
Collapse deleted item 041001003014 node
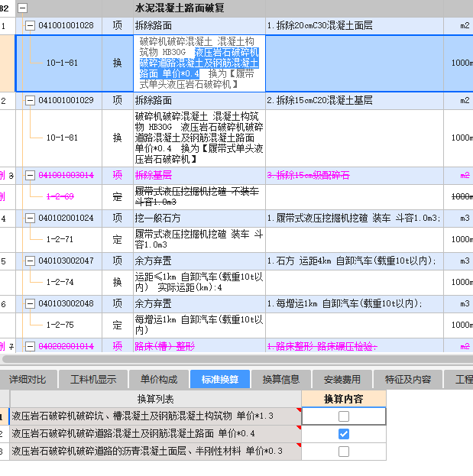tap(30, 176)
